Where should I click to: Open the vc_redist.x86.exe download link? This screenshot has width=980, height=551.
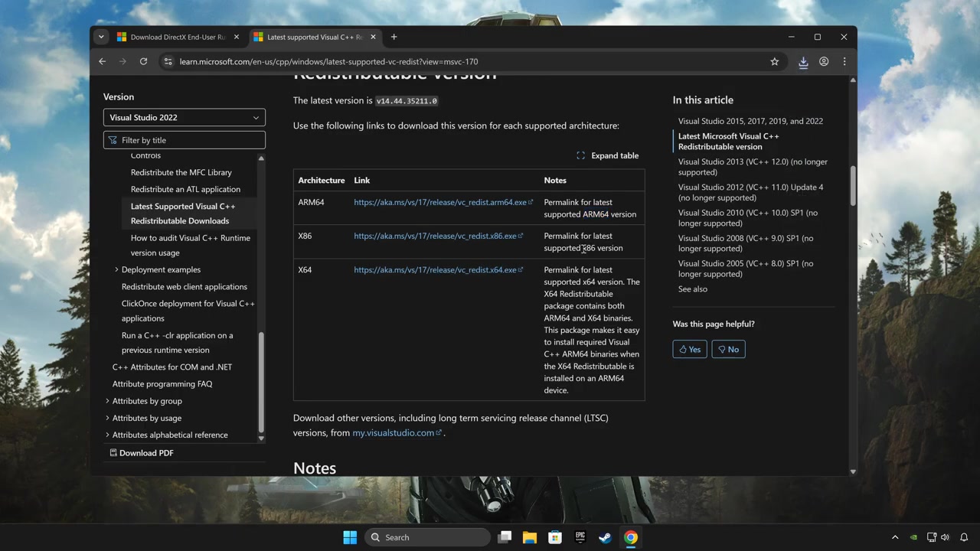point(438,236)
